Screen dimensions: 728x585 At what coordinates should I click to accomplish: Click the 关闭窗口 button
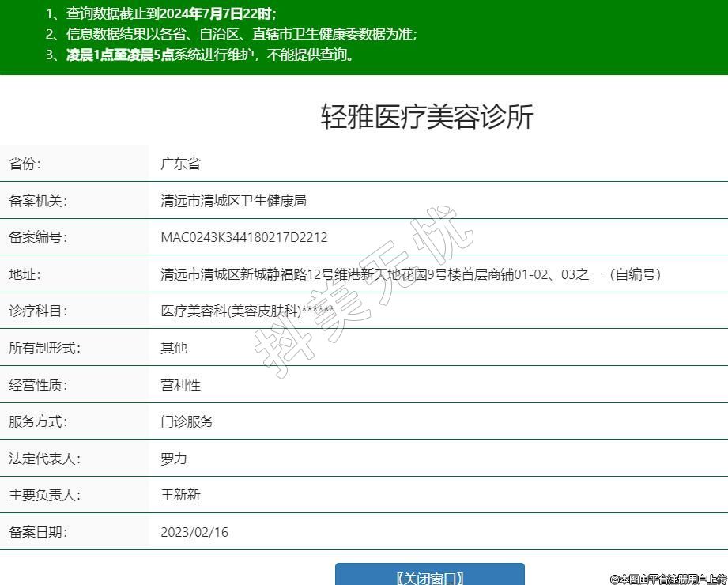click(x=429, y=576)
